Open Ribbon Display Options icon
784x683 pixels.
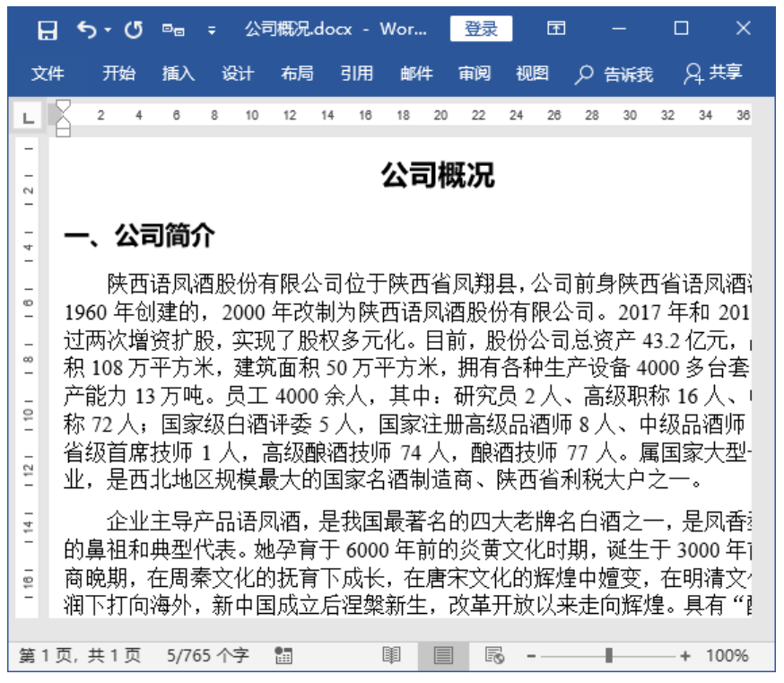click(556, 28)
